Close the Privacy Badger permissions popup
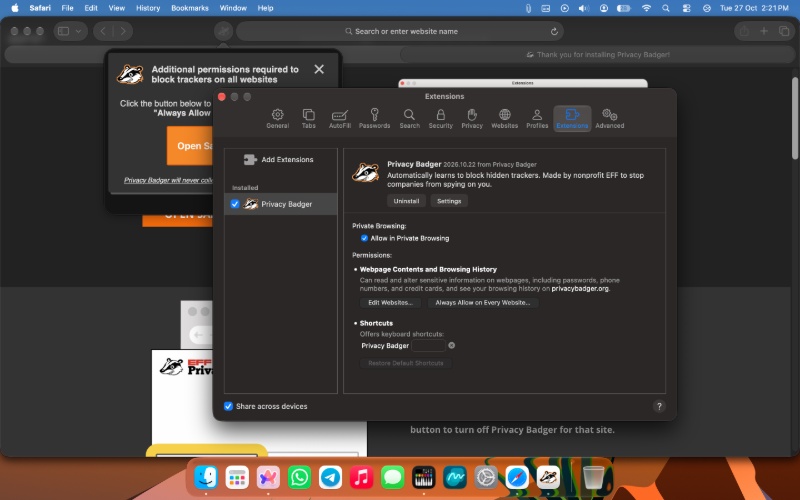 pyautogui.click(x=319, y=69)
